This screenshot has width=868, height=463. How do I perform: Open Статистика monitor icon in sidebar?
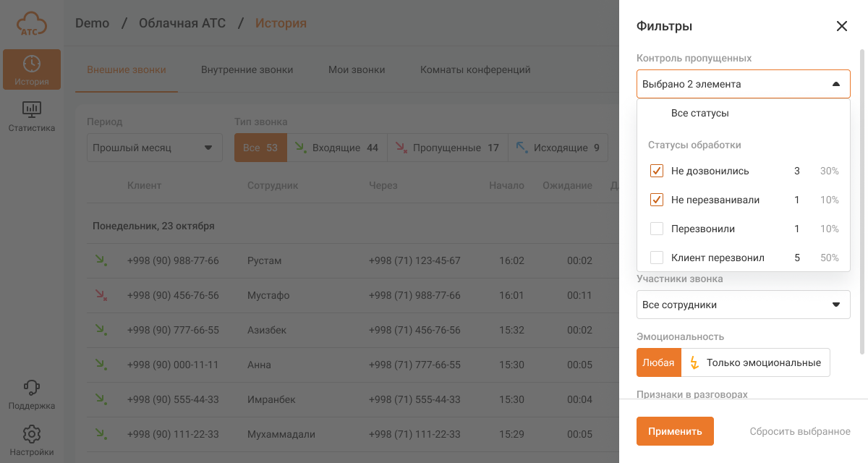point(32,109)
